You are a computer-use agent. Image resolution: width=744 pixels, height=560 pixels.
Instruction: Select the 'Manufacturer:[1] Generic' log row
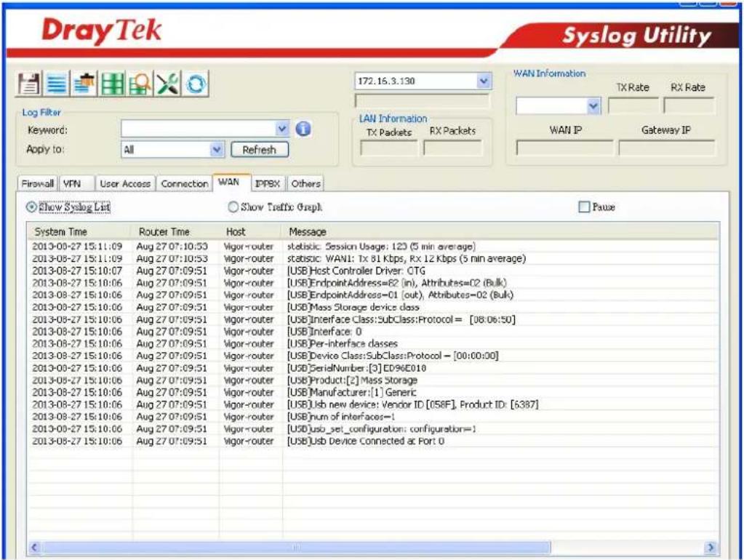[x=373, y=393]
